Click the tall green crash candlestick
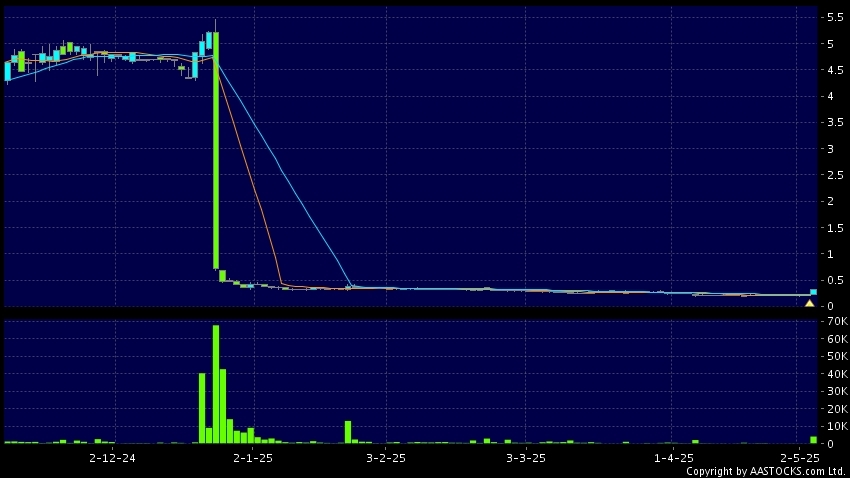This screenshot has width=850, height=478. 216,150
